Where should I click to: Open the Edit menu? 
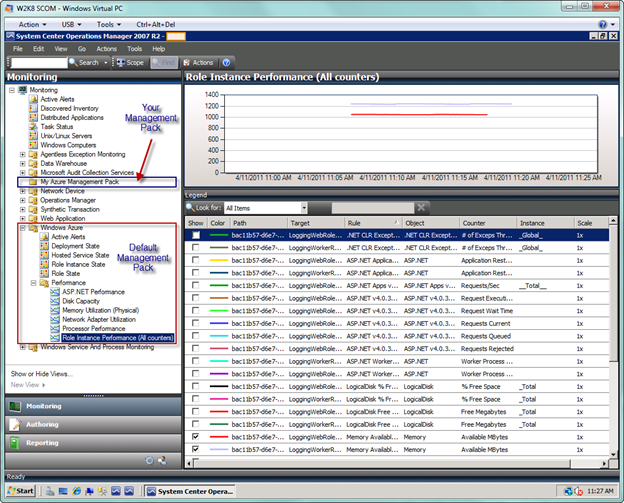click(39, 49)
